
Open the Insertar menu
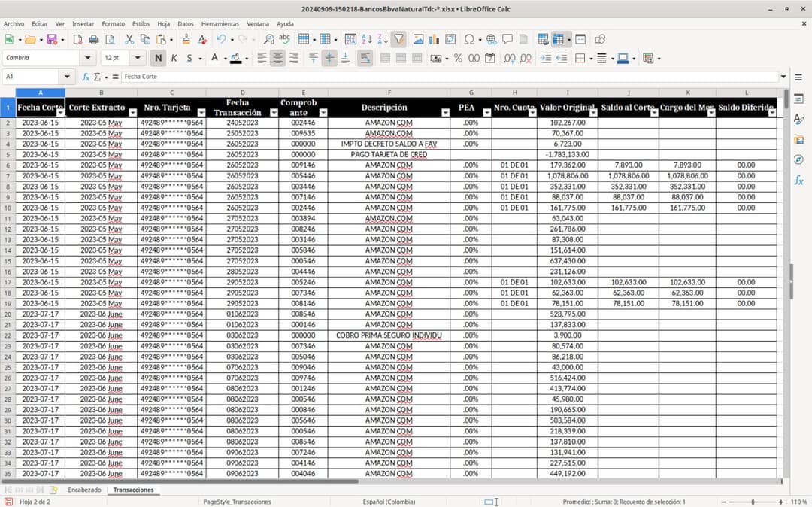83,24
